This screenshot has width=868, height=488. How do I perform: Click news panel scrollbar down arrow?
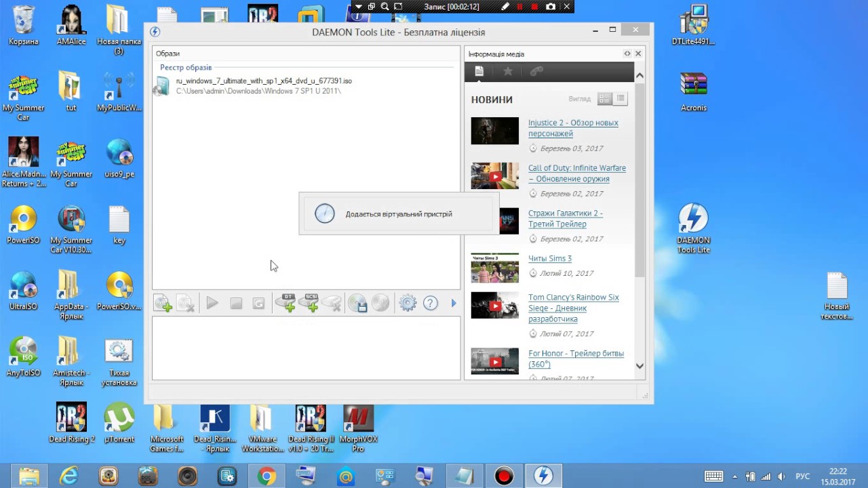pos(639,365)
